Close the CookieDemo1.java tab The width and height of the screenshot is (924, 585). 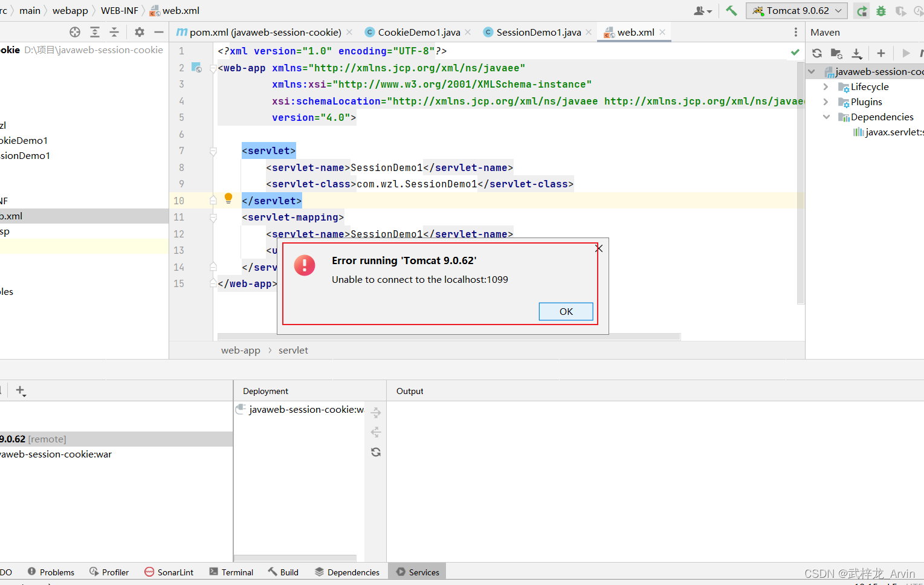(468, 32)
